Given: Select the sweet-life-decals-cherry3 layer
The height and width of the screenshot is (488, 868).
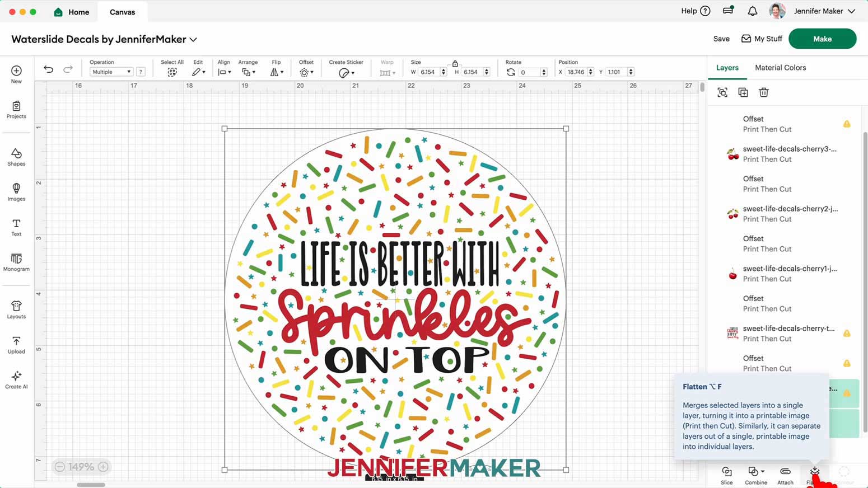Looking at the screenshot, I should coord(784,154).
